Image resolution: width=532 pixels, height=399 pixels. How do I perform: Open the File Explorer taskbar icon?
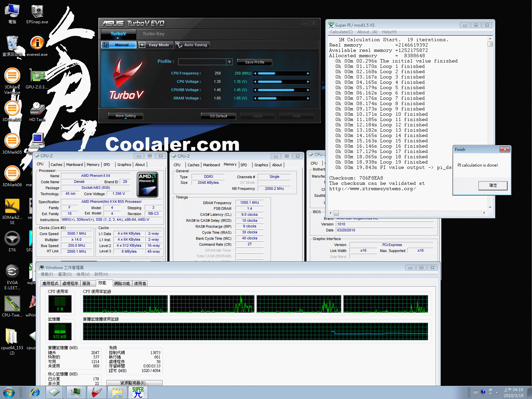(117, 392)
